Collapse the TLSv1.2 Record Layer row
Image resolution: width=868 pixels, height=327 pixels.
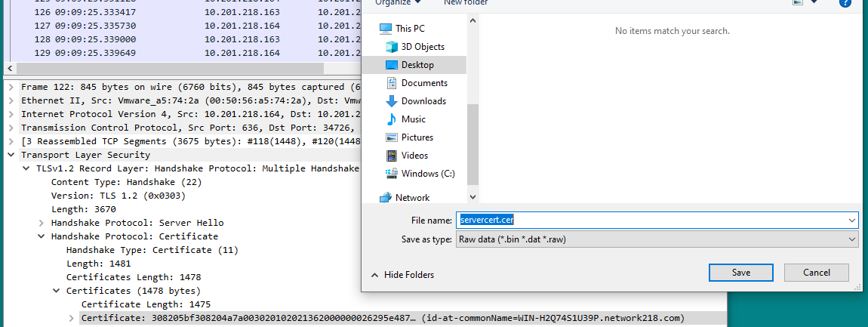[x=26, y=168]
